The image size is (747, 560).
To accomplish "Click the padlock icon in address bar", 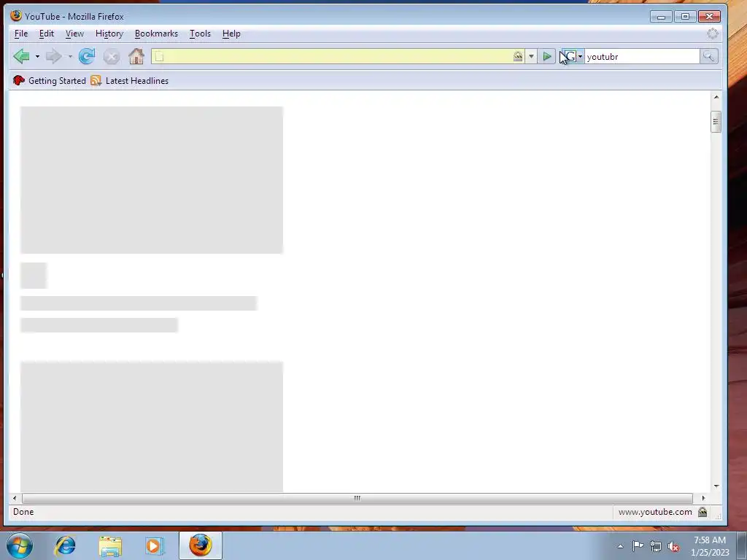I will click(x=518, y=57).
